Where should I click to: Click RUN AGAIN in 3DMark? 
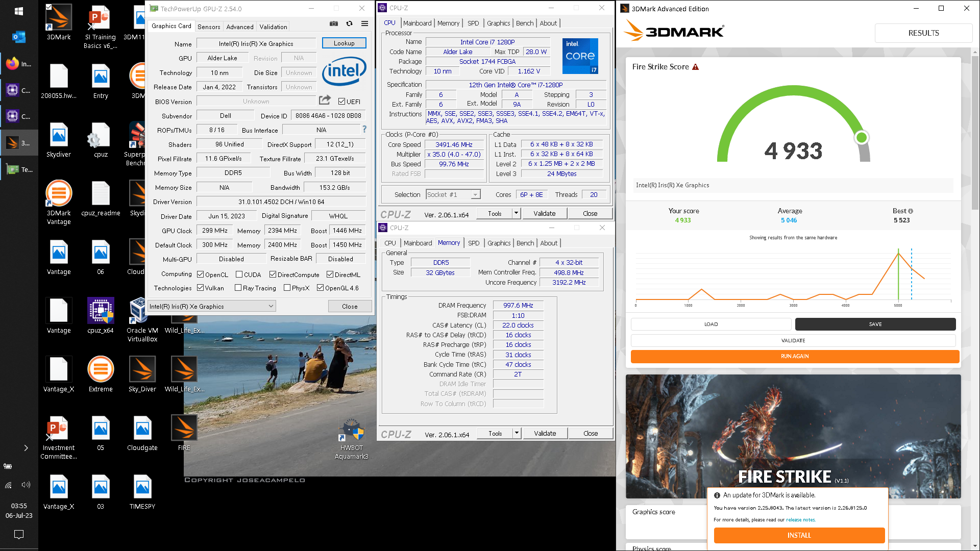coord(795,356)
